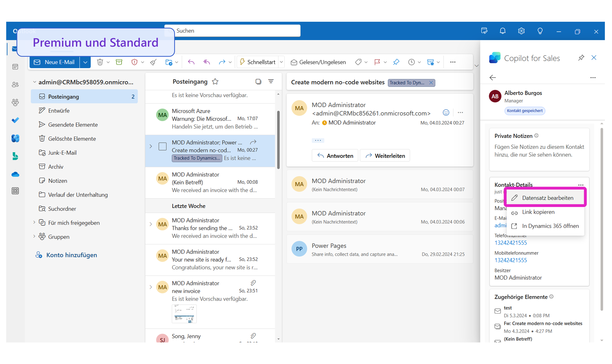Expand the Gruppen folder
Image resolution: width=612 pixels, height=364 pixels.
point(34,236)
